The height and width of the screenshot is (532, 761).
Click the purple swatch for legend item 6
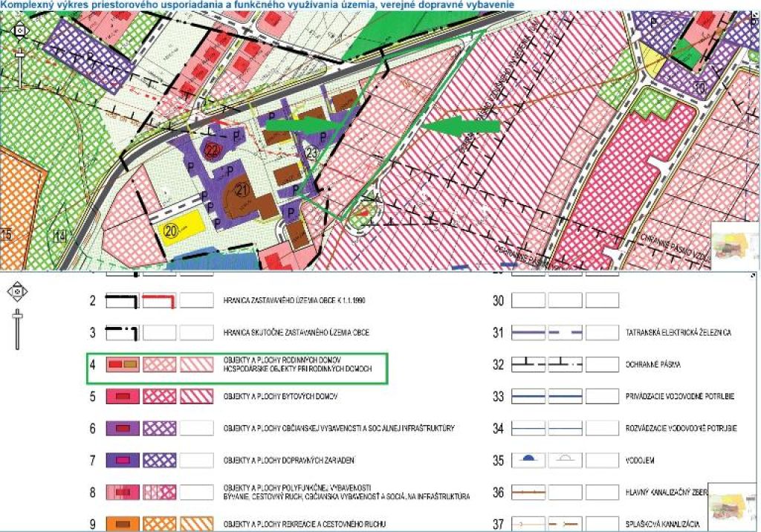coord(122,428)
